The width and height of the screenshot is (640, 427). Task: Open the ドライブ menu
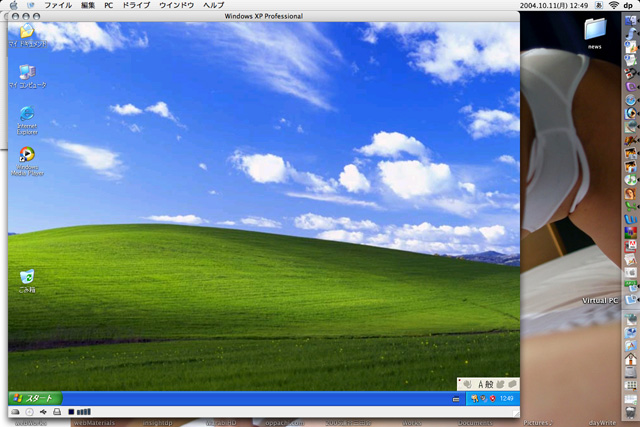click(135, 5)
